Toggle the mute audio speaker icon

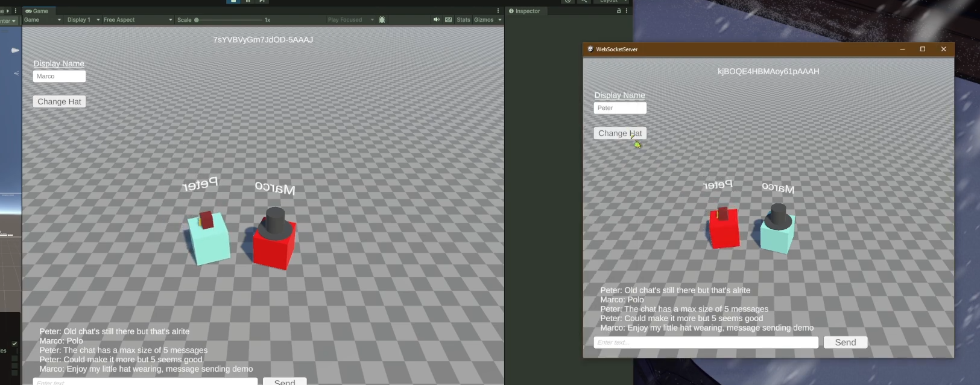coord(436,20)
